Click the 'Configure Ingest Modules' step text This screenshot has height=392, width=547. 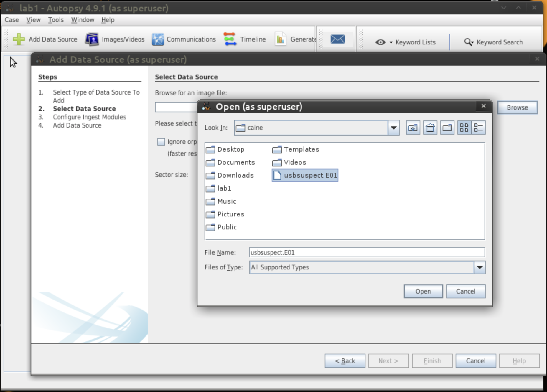pos(89,117)
